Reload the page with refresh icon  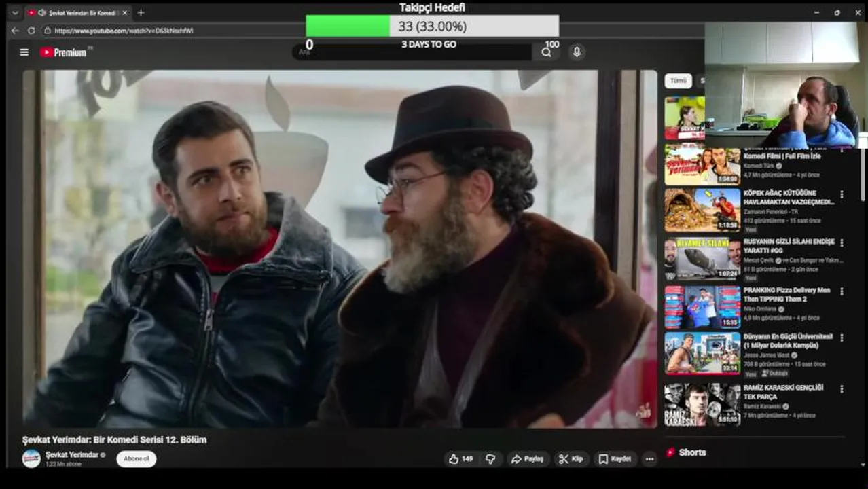point(31,31)
